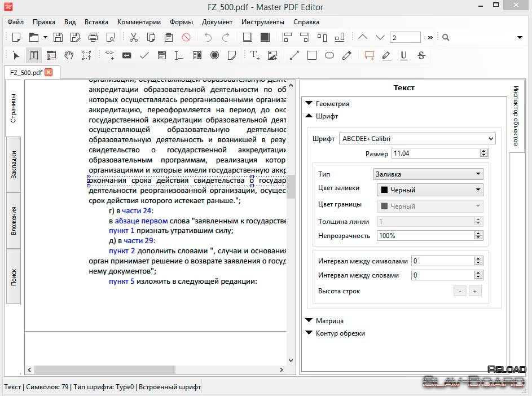
Task: Open the search options dropdown arrow
Action: coord(520,37)
